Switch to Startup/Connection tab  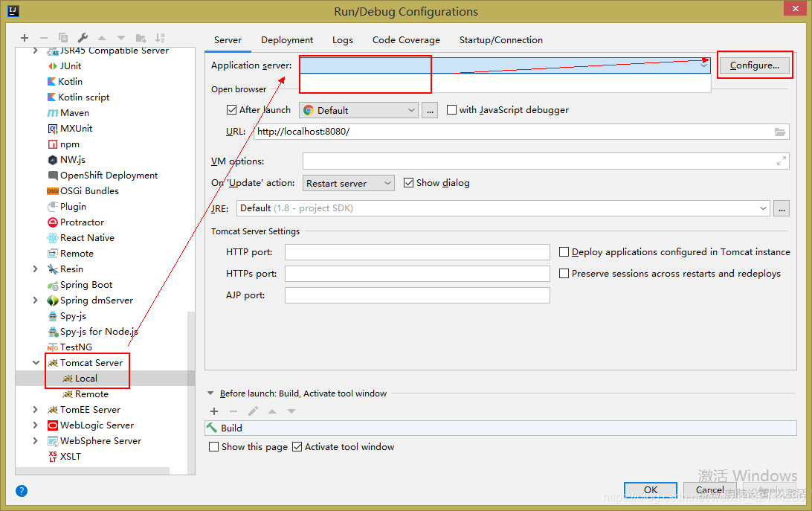[500, 40]
